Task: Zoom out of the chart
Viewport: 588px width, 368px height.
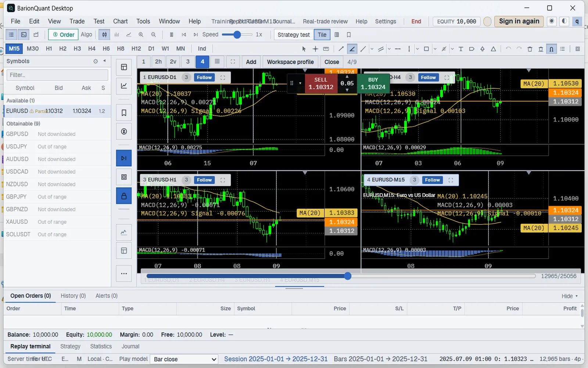Action: [154, 35]
